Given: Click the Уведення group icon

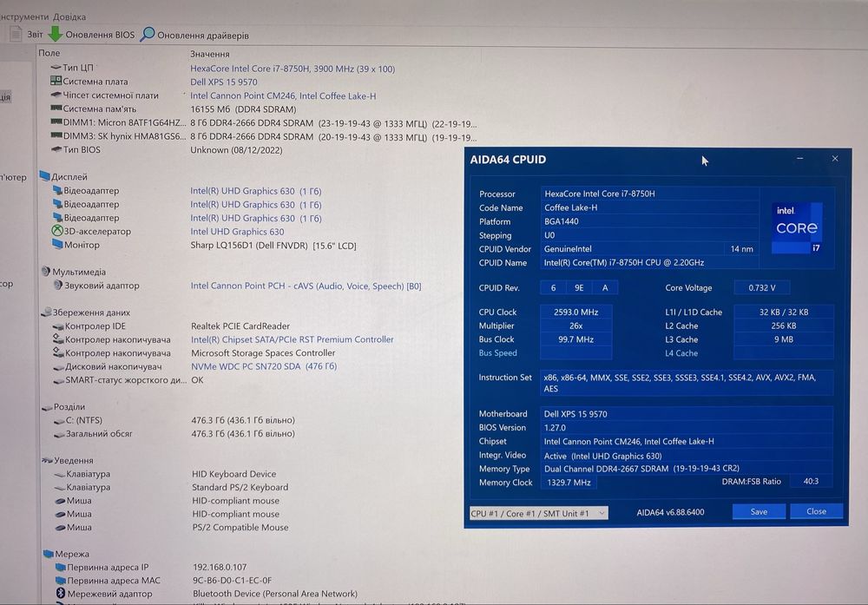Looking at the screenshot, I should pyautogui.click(x=48, y=460).
